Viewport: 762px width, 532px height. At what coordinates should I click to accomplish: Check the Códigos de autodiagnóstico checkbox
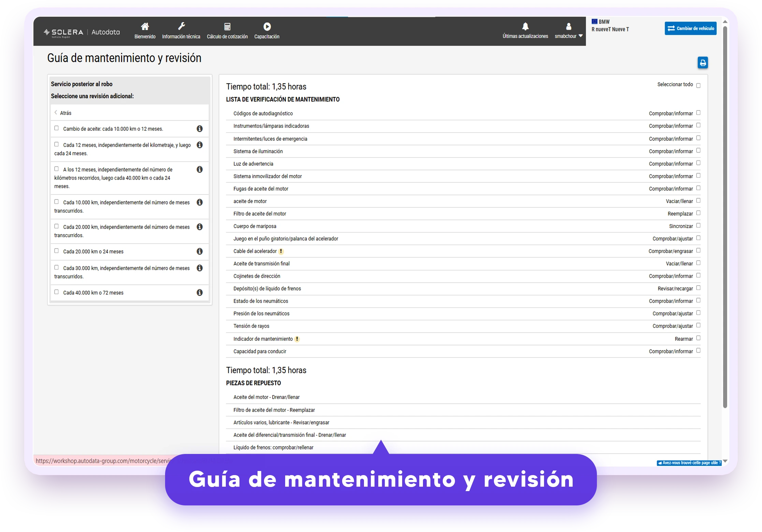(x=698, y=113)
